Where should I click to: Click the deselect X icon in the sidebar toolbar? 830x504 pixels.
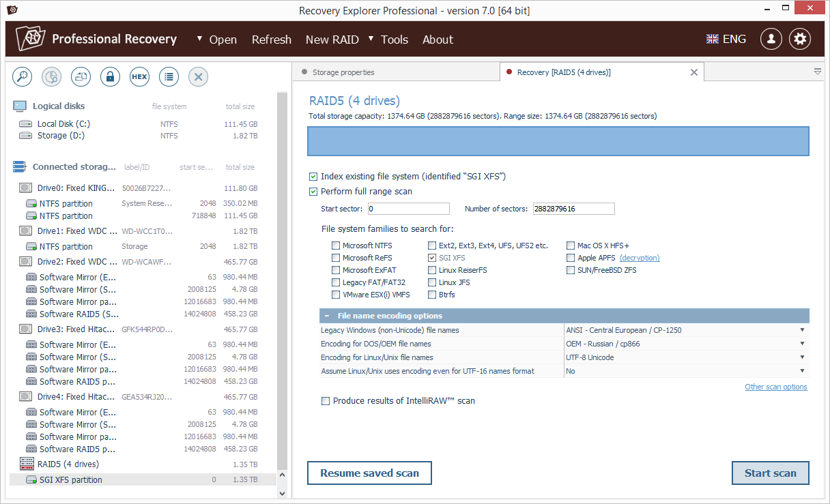[x=198, y=76]
